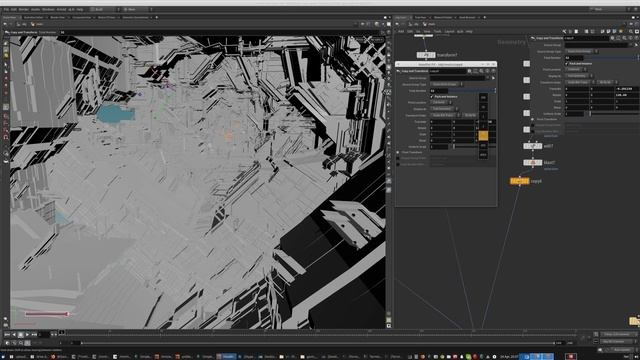Toggle Pack and Instance in floating window

pyautogui.click(x=432, y=97)
